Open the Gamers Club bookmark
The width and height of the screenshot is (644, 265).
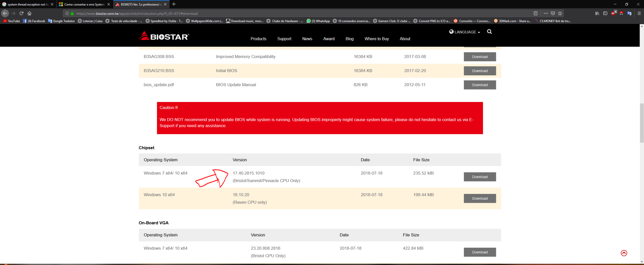[391, 21]
